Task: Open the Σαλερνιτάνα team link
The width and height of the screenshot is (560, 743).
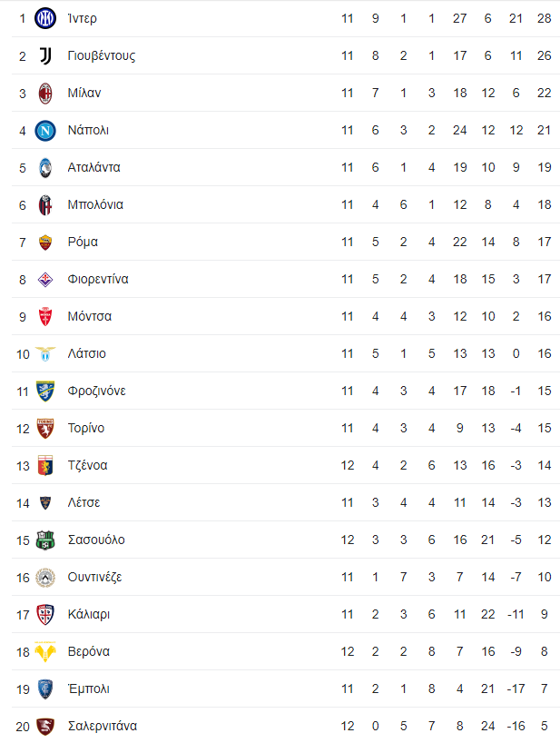Action: pos(103,726)
